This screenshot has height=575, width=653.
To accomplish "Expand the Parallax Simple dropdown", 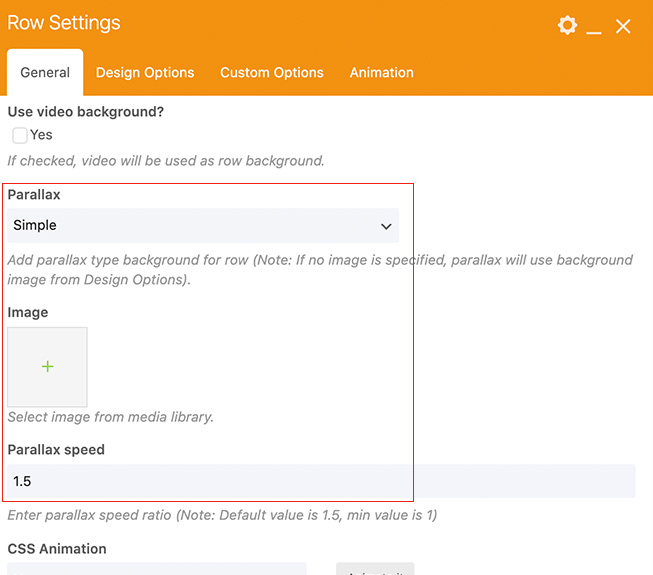I will point(203,226).
